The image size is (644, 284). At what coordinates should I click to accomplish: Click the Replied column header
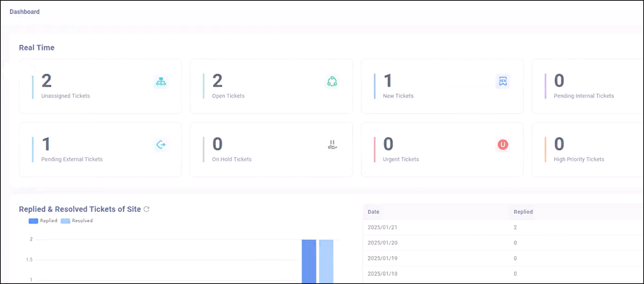point(523,212)
